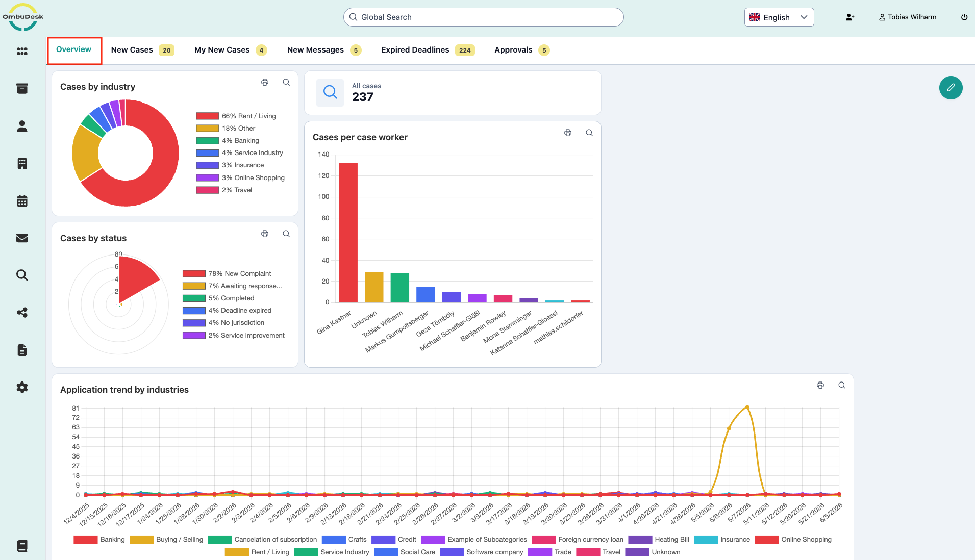Switch to the Overview tab

[x=74, y=49]
